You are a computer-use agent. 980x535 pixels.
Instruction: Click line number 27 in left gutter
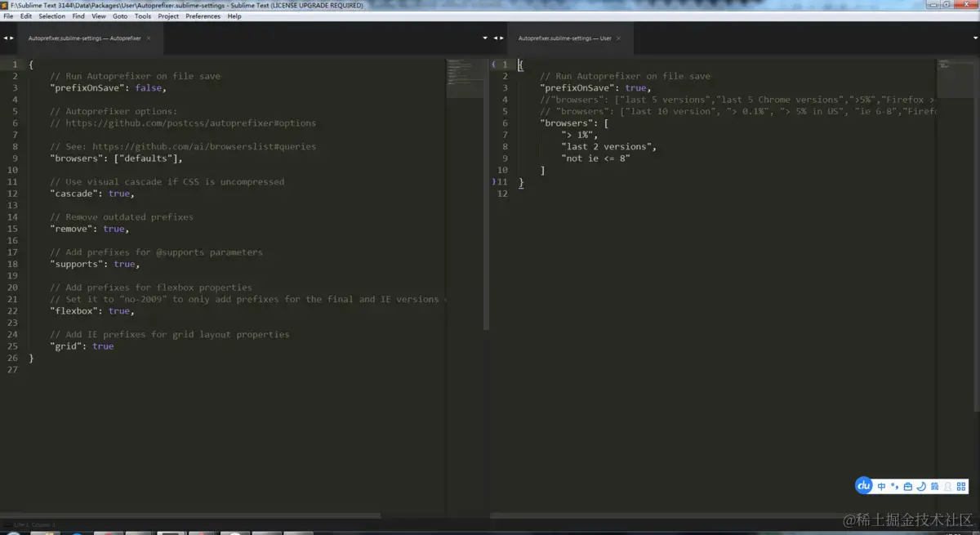tap(12, 370)
